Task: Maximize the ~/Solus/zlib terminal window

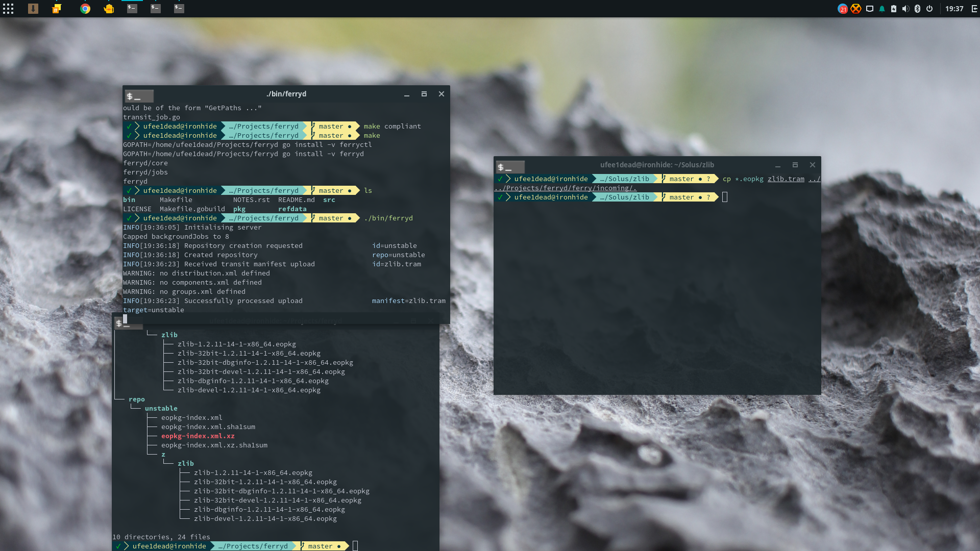Action: click(795, 165)
